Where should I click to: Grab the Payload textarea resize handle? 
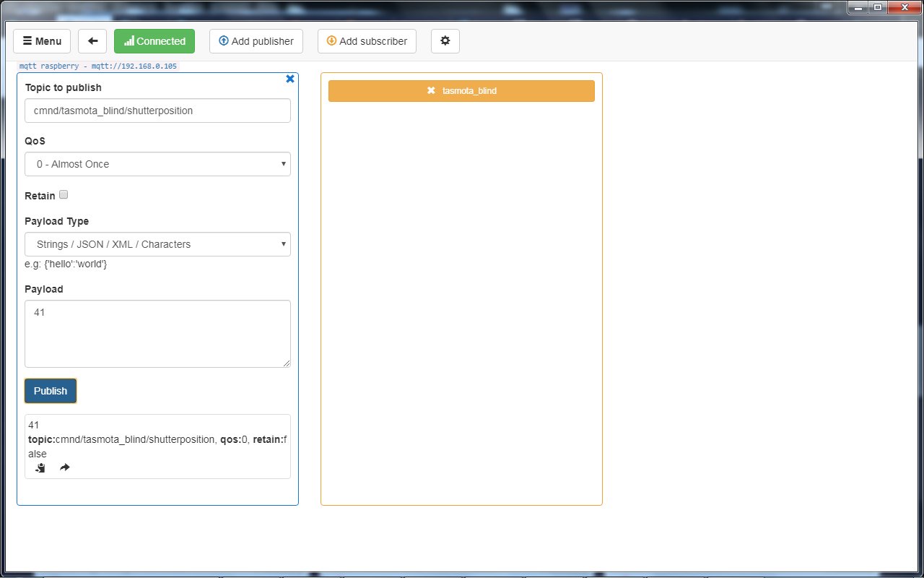[x=287, y=363]
